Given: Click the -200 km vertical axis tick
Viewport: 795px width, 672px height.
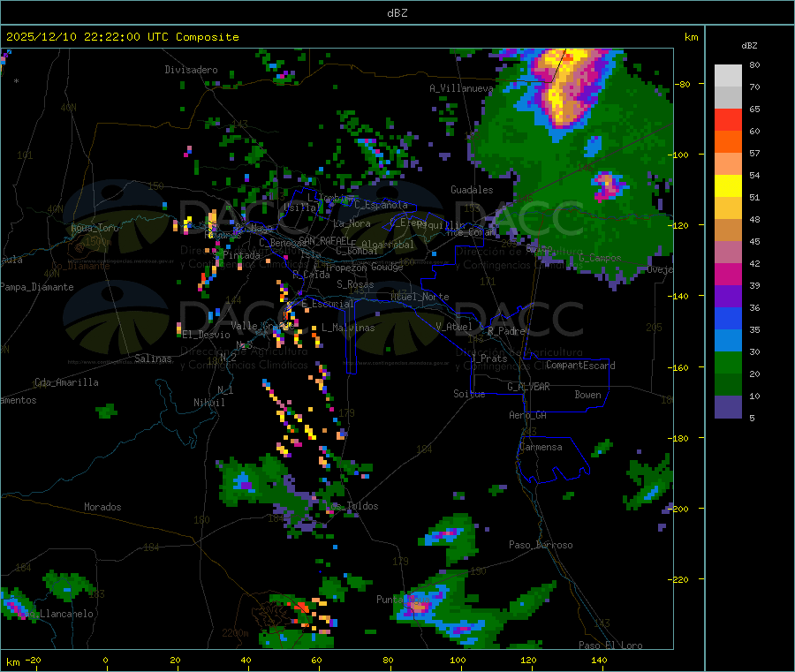Looking at the screenshot, I should point(680,509).
